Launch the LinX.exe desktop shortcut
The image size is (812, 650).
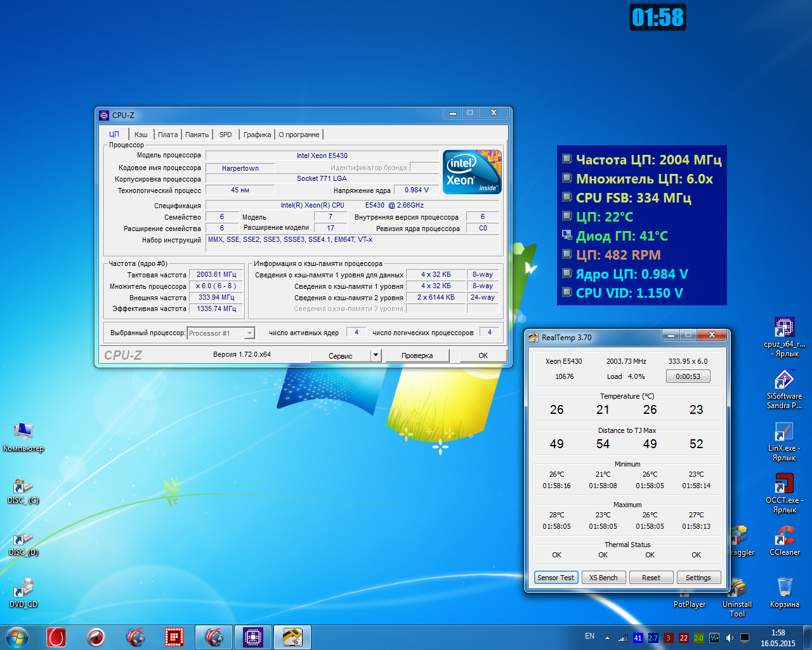(x=784, y=441)
